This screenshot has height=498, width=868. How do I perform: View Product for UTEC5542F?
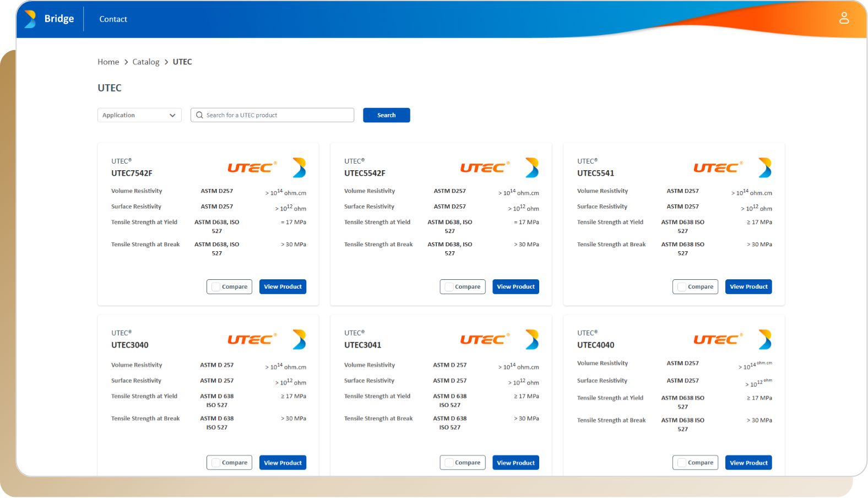[x=516, y=286]
